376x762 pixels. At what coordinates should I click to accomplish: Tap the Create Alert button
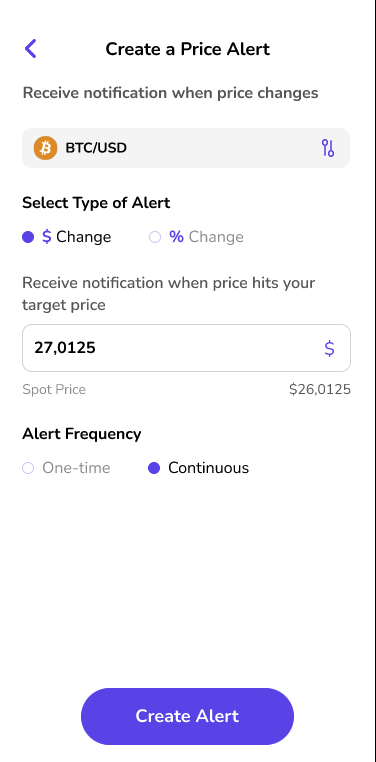coord(188,716)
